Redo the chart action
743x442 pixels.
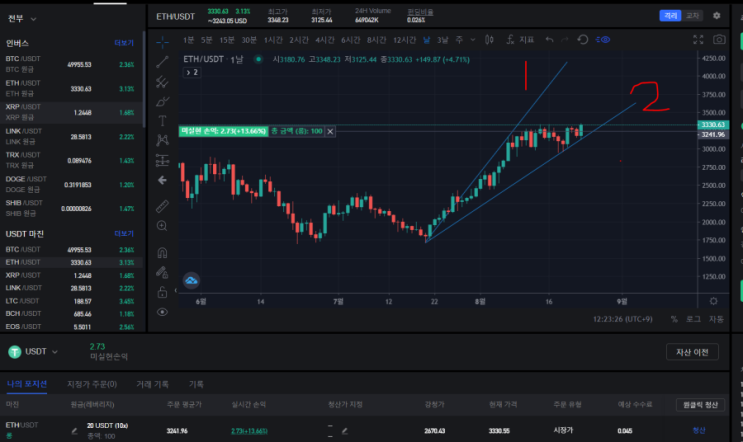point(565,40)
